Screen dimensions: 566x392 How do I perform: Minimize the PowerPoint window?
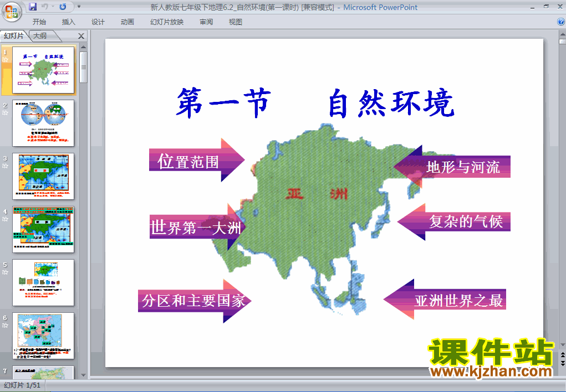click(x=533, y=7)
